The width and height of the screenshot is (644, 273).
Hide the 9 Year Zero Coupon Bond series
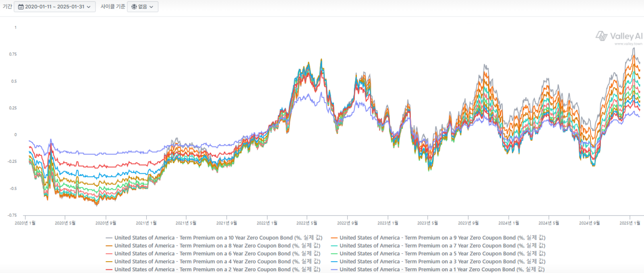(442, 238)
